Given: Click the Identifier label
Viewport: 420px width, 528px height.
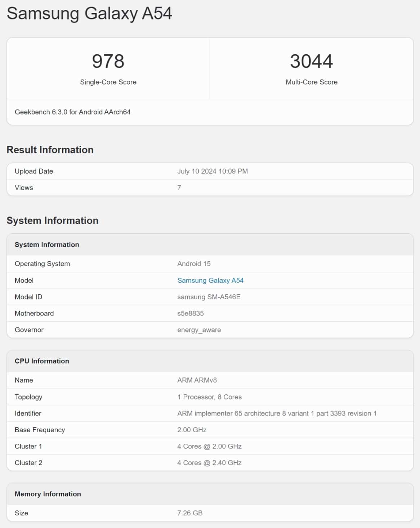Looking at the screenshot, I should pos(28,413).
